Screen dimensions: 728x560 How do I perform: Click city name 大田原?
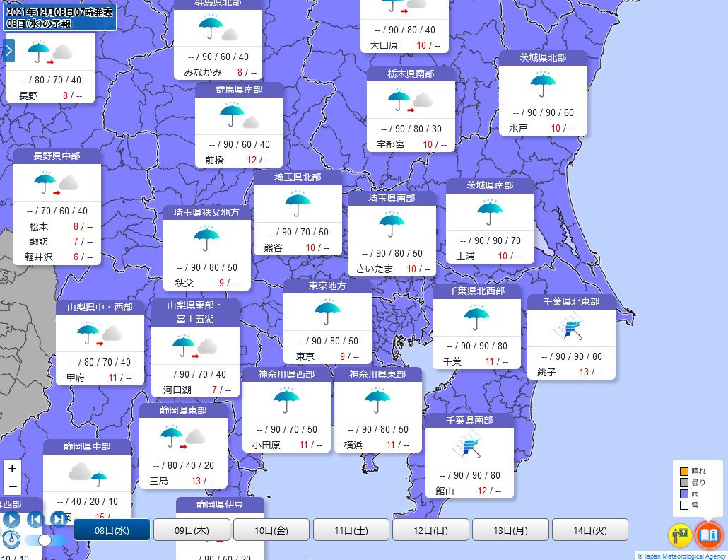[384, 45]
